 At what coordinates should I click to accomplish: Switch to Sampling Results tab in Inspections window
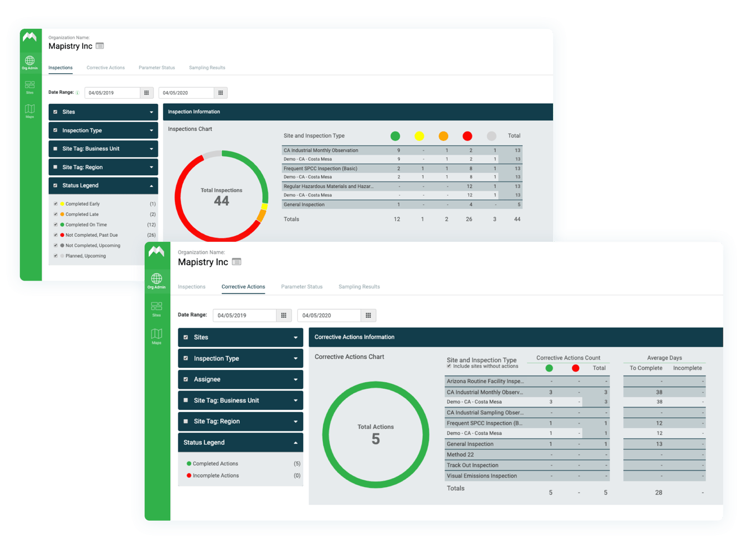[x=207, y=68]
